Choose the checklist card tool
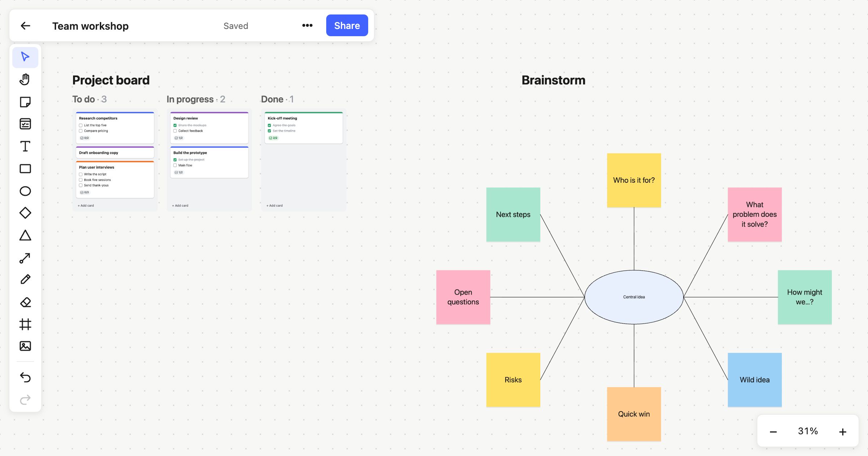 pos(25,124)
